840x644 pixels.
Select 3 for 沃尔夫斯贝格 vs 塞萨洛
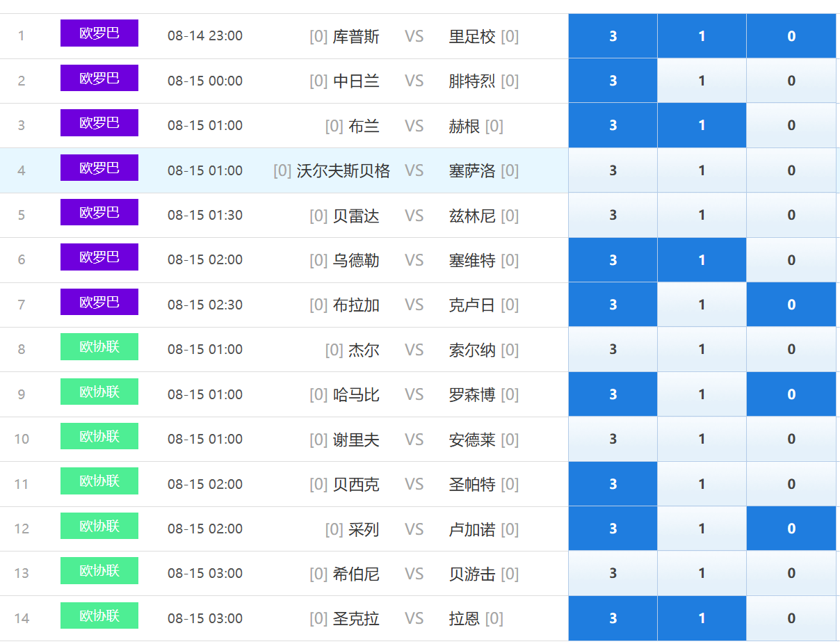pos(613,170)
